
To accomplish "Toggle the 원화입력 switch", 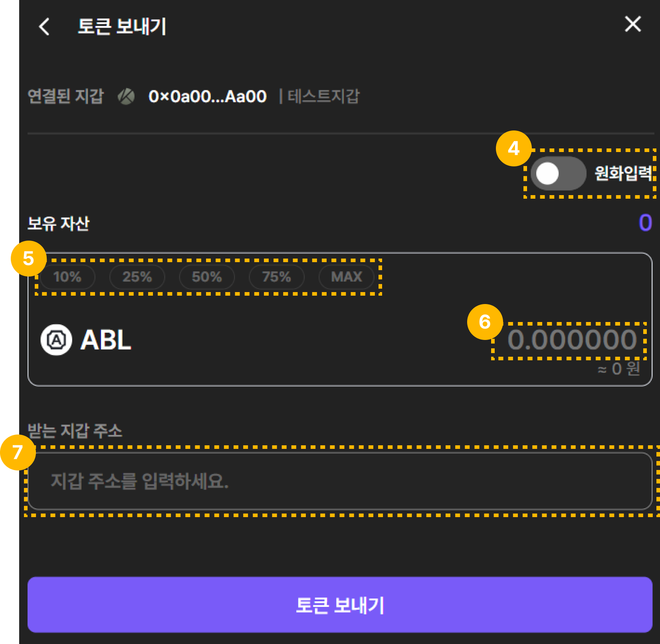I will click(558, 174).
